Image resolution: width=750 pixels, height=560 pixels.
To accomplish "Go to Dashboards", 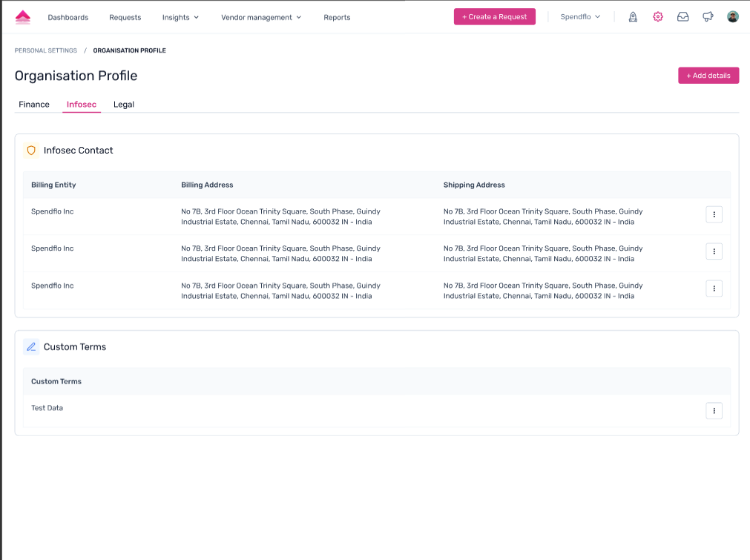I will (68, 17).
